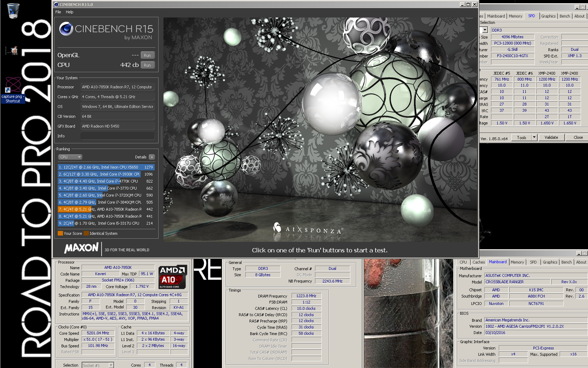Switch to Mainboard tab in top CPU-Z window
Viewport: 588px width, 368px height.
click(x=496, y=16)
